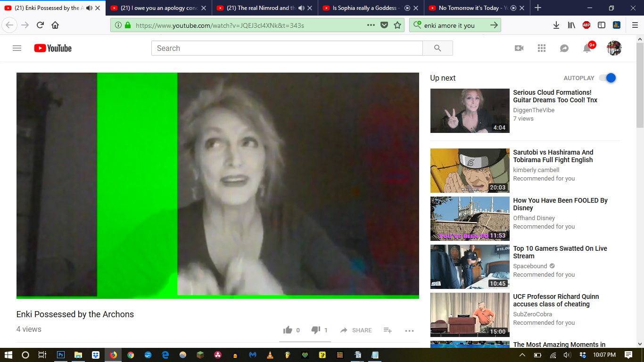Screen dimensions: 644x362
Task: Run the search bar go arrow
Action: pos(494,25)
